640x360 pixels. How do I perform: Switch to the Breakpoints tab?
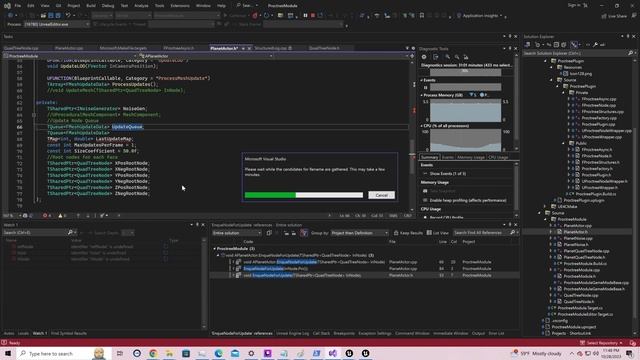pyautogui.click(x=344, y=333)
